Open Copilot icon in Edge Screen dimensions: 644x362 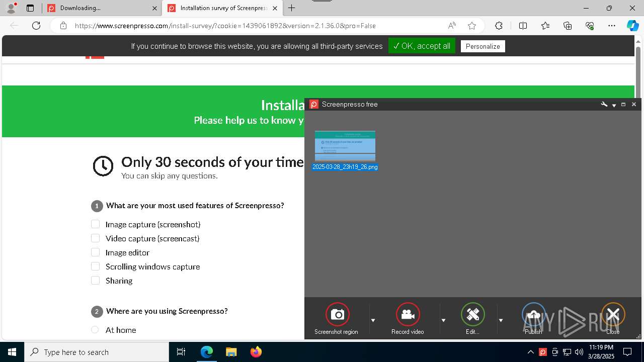[x=632, y=26]
